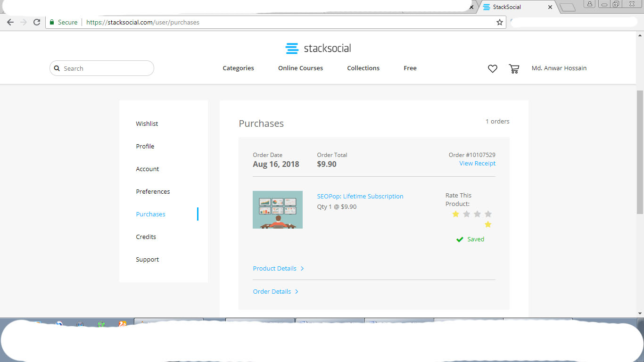Click the StackSocial logo icon
644x362 pixels.
[x=291, y=48]
